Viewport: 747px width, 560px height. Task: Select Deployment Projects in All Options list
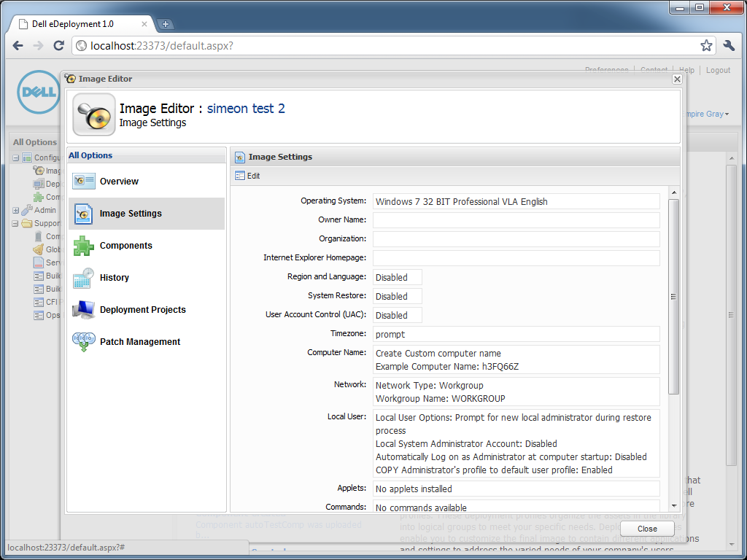147,309
